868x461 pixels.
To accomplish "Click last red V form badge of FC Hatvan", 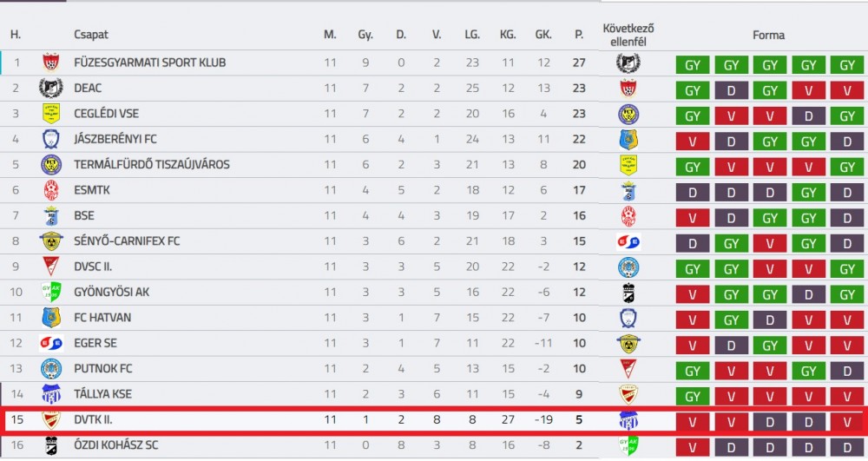I will point(847,319).
